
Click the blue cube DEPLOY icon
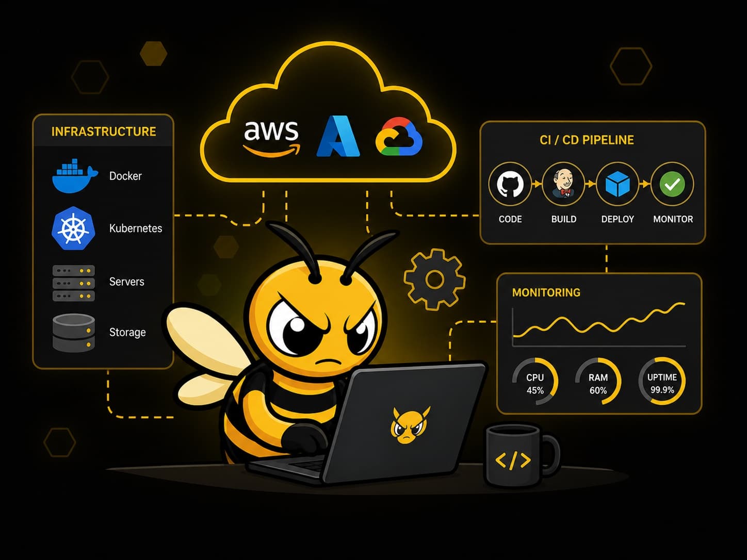[x=618, y=184]
